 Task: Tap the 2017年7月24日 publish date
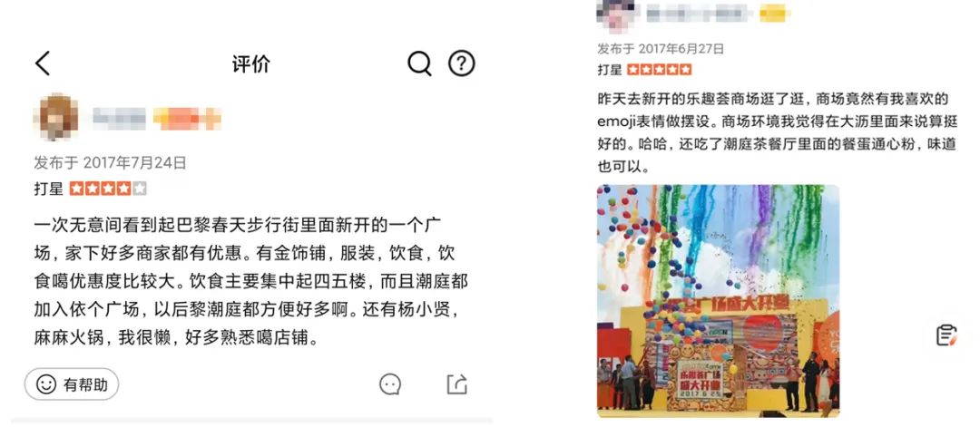pyautogui.click(x=135, y=163)
